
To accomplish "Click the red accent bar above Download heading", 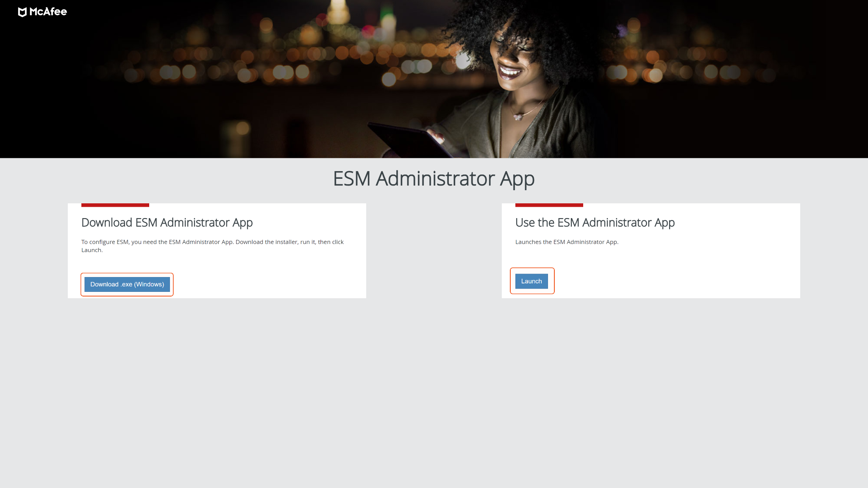I will [115, 205].
